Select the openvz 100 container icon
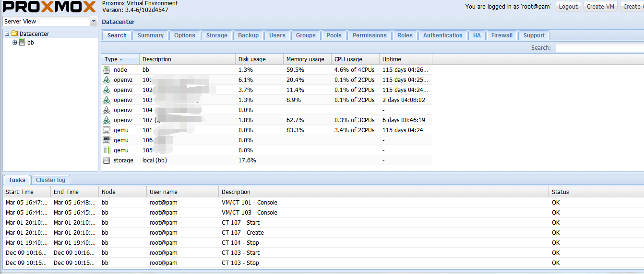This screenshot has width=644, height=274. (x=107, y=80)
